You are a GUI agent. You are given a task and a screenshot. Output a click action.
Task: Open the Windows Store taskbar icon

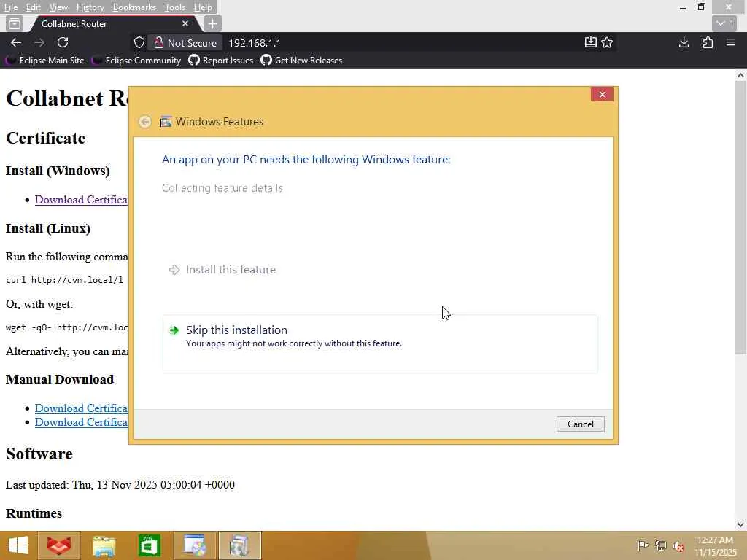pyautogui.click(x=149, y=545)
